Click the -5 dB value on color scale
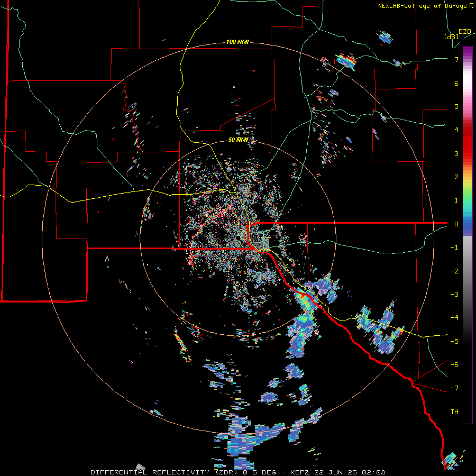476x476 pixels. pyautogui.click(x=454, y=342)
